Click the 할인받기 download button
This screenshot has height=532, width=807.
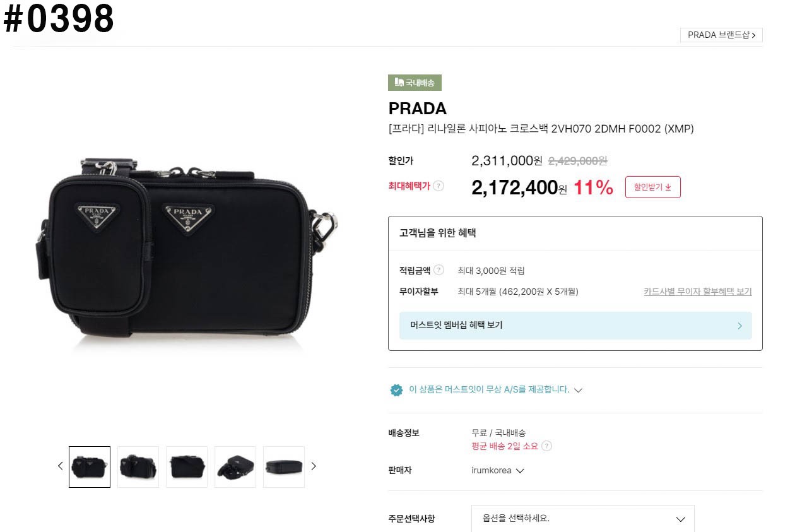pos(652,187)
